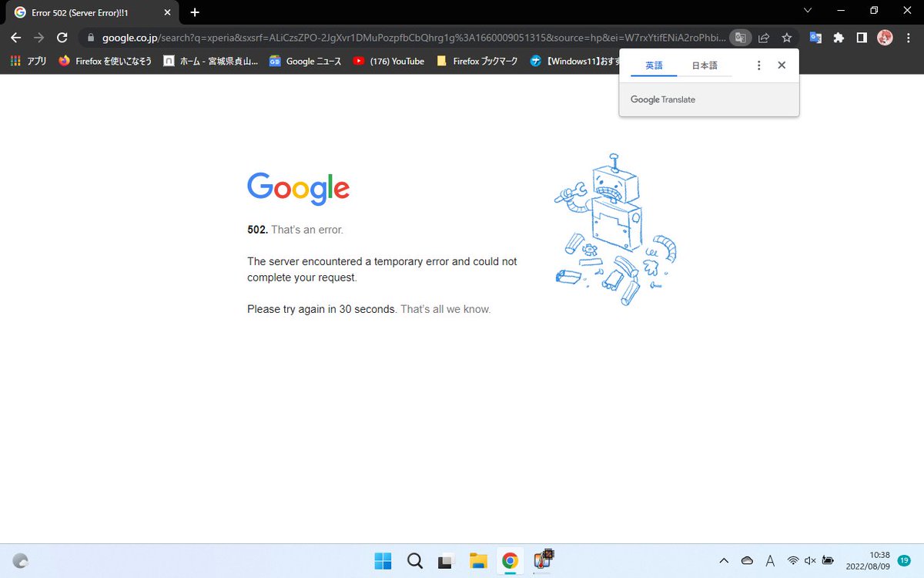Click the broken robot illustration
The image size is (924, 578).
pos(615,229)
